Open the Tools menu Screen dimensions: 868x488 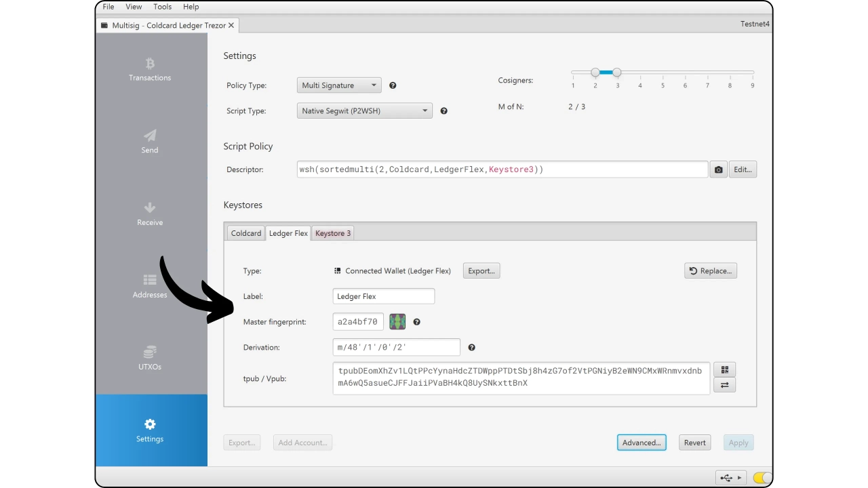point(163,7)
